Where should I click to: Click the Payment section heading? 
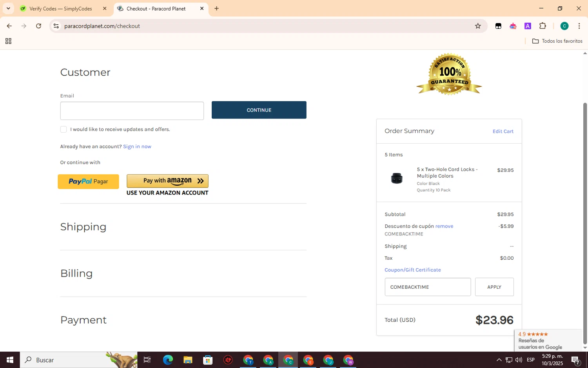click(83, 320)
